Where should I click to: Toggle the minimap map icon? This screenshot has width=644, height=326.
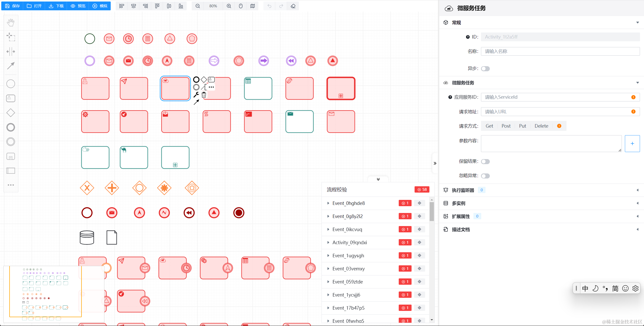(253, 6)
